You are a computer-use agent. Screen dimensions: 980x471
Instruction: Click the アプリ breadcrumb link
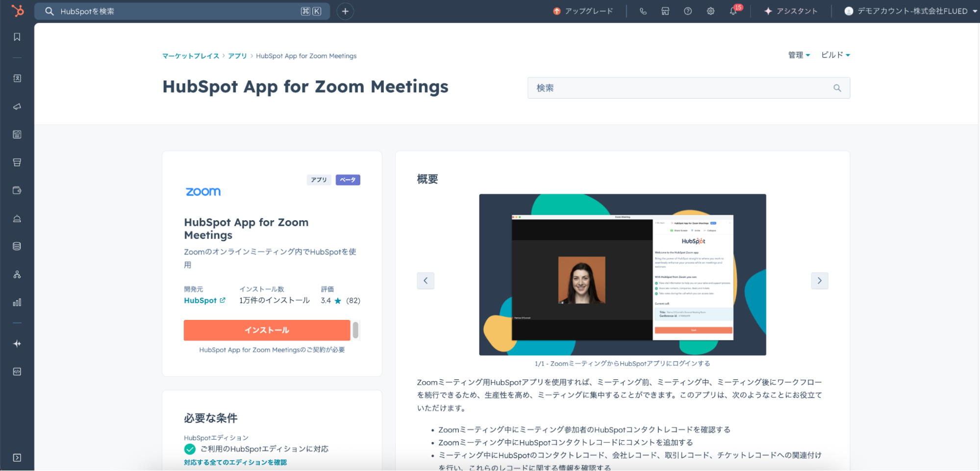[x=237, y=56]
